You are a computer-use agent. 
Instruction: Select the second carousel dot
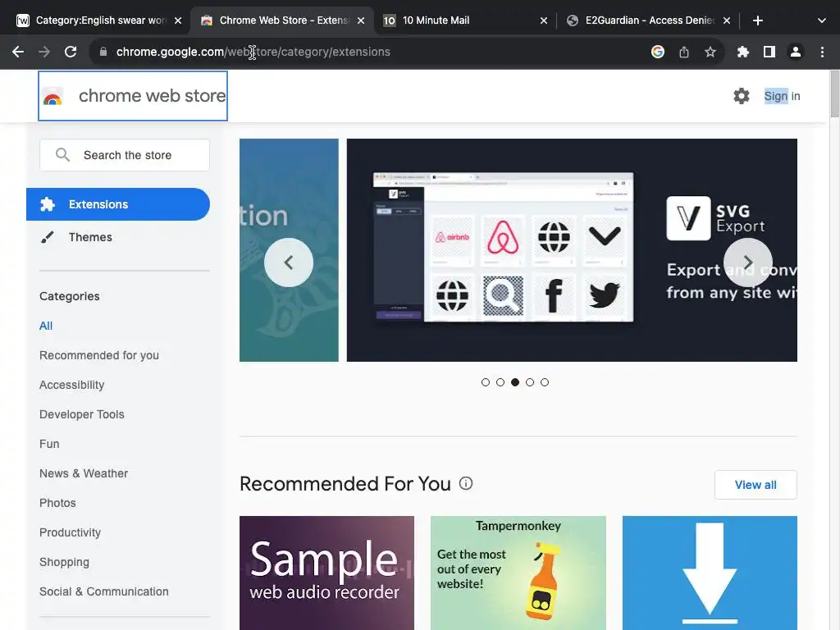500,382
